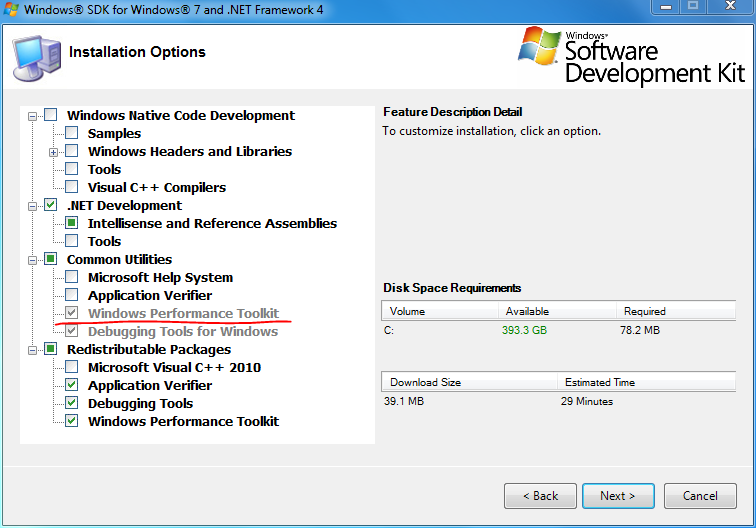This screenshot has height=528, width=756.
Task: Check the Microsoft Visual C++ 2010 checkbox
Action: (x=71, y=367)
